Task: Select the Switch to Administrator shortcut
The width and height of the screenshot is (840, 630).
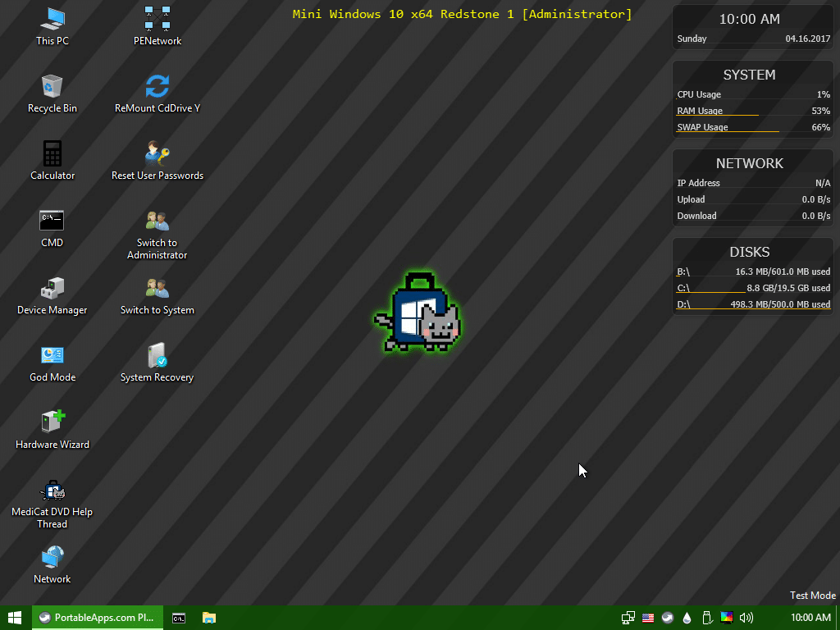Action: click(x=157, y=235)
